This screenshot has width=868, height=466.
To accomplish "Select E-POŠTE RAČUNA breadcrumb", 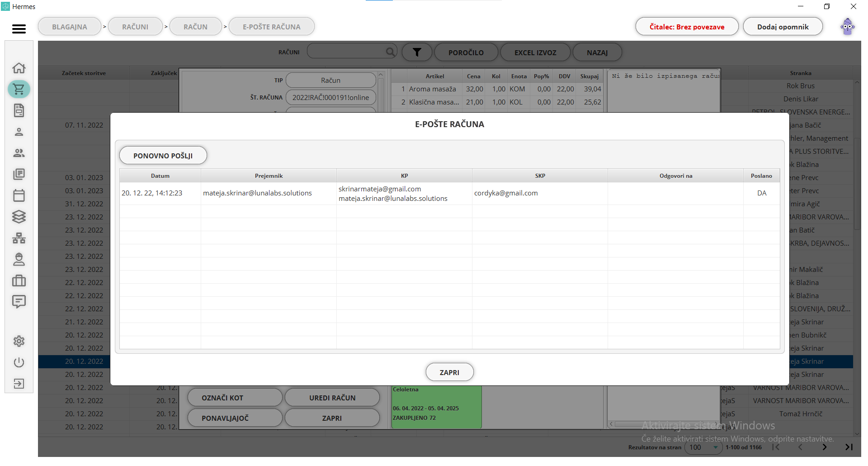I will pyautogui.click(x=272, y=27).
